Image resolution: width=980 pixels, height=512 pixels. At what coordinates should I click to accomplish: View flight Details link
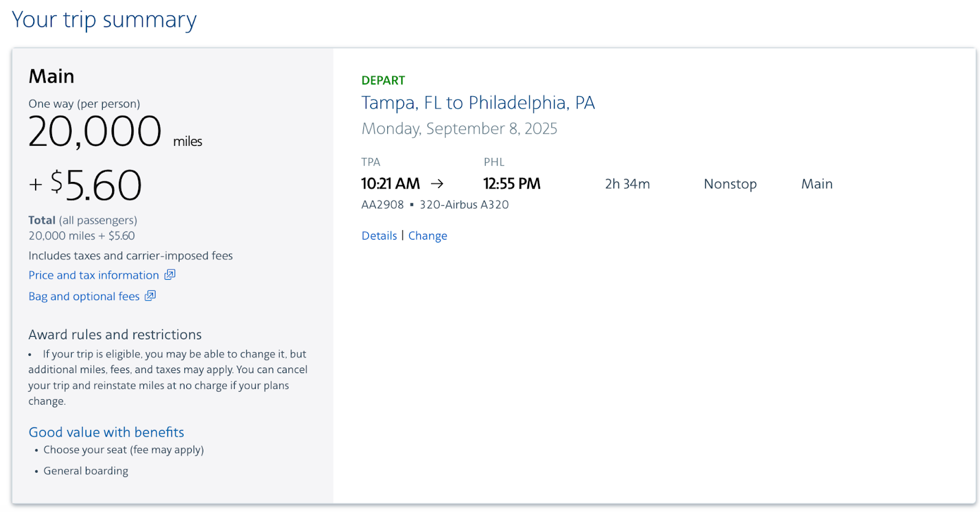(x=379, y=236)
